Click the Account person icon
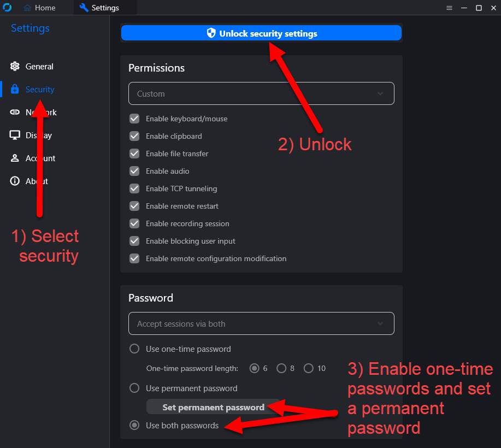This screenshot has height=448, width=501. pos(15,158)
